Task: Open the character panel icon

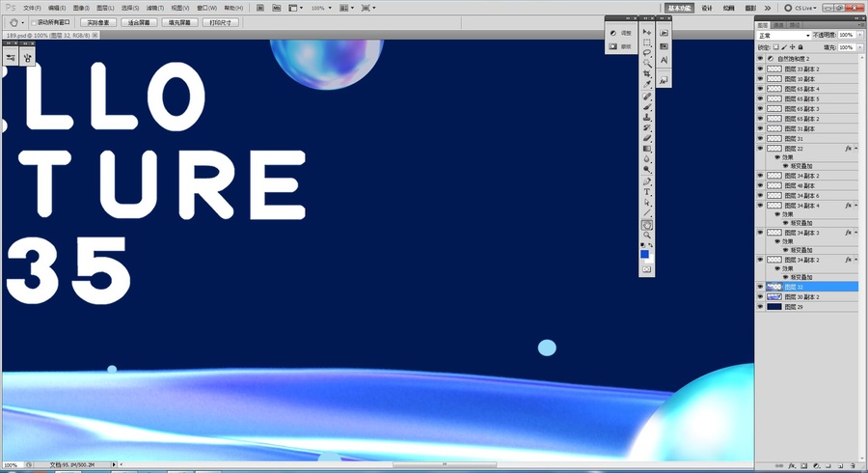Action: [664, 60]
